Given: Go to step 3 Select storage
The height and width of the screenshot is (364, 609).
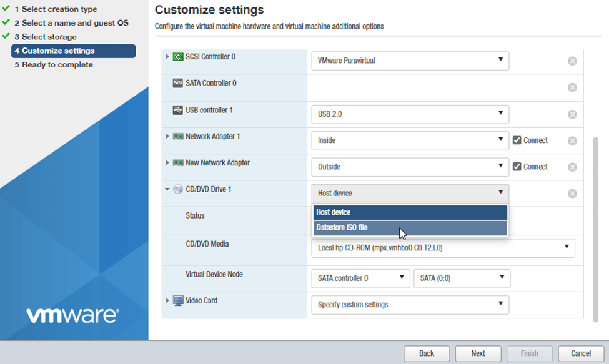Looking at the screenshot, I should 49,37.
